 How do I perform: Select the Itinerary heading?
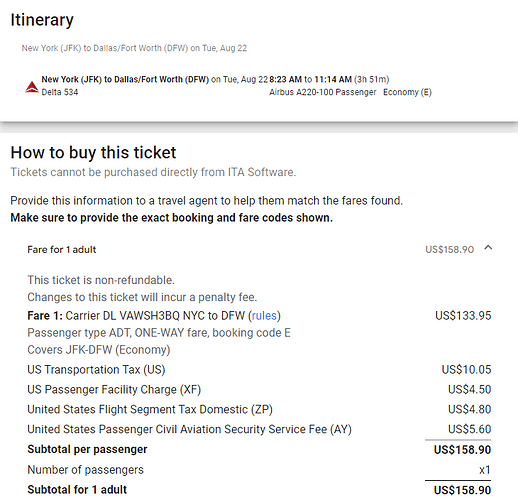coord(42,20)
